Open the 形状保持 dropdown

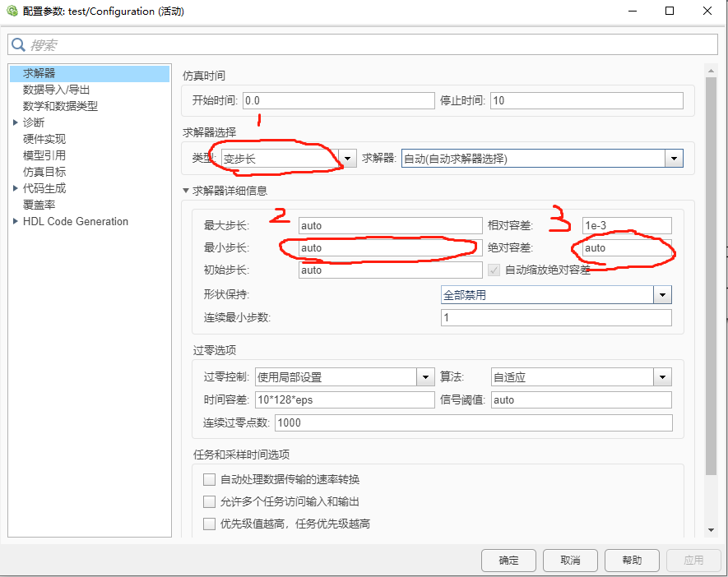pyautogui.click(x=664, y=294)
